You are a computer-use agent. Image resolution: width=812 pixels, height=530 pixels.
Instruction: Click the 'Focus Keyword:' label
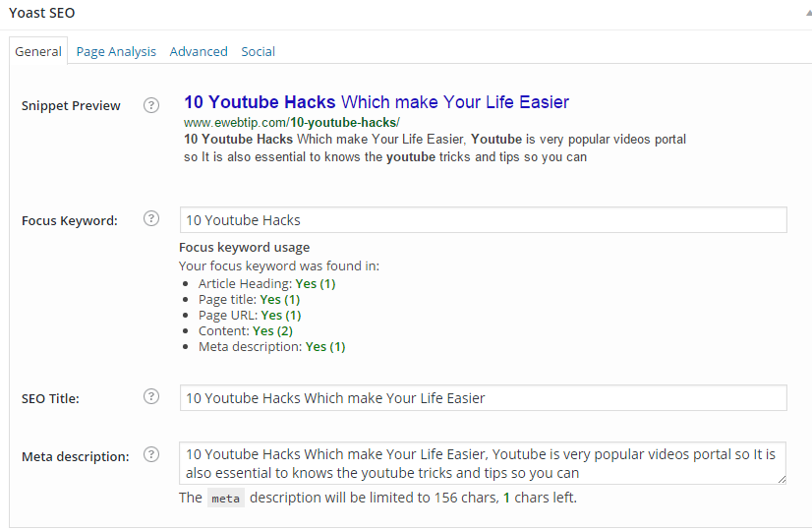[x=70, y=220]
